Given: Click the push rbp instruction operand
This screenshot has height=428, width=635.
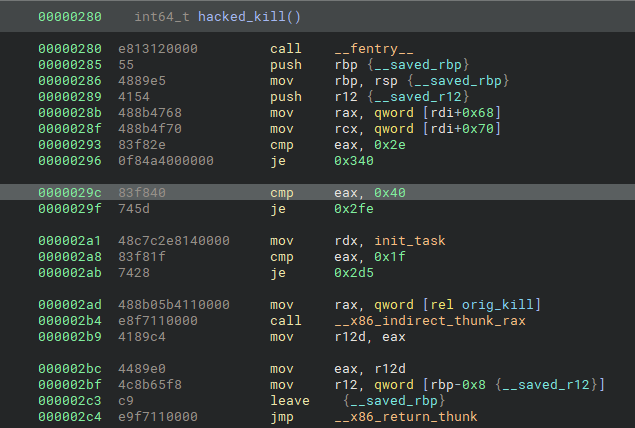Looking at the screenshot, I should coord(346,65).
